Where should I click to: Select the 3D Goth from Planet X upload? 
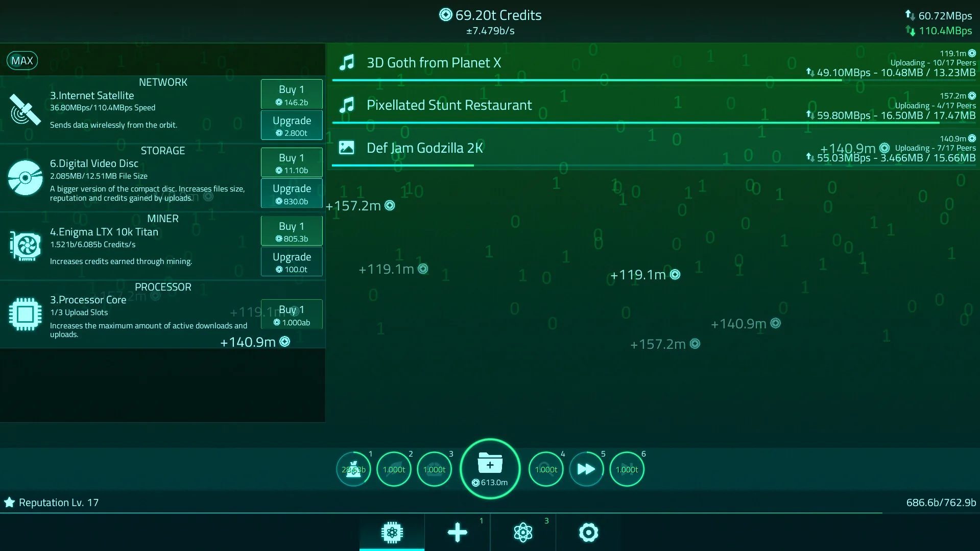pos(653,64)
